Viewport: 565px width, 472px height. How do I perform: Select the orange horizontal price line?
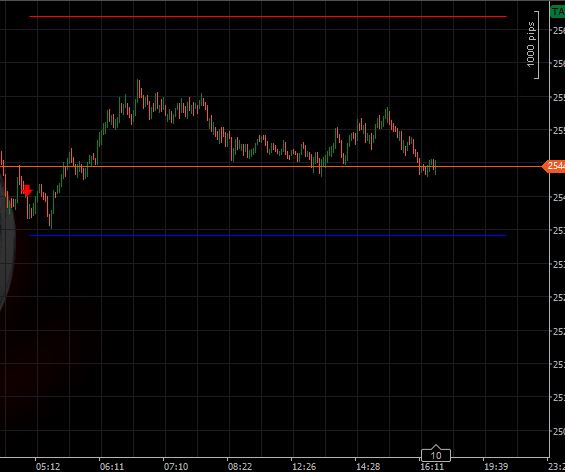click(x=271, y=166)
